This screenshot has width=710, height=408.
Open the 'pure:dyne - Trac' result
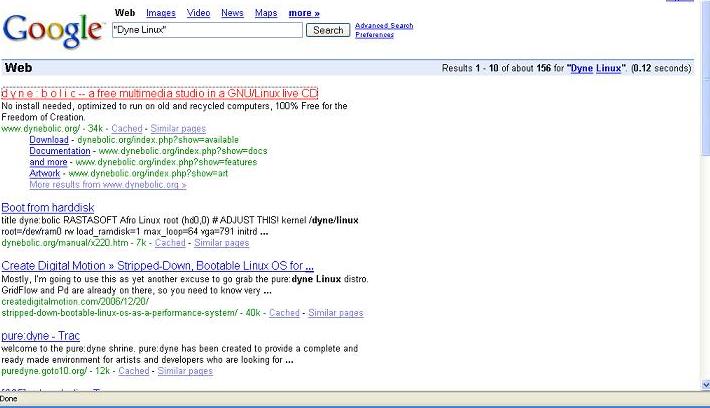[x=42, y=335]
